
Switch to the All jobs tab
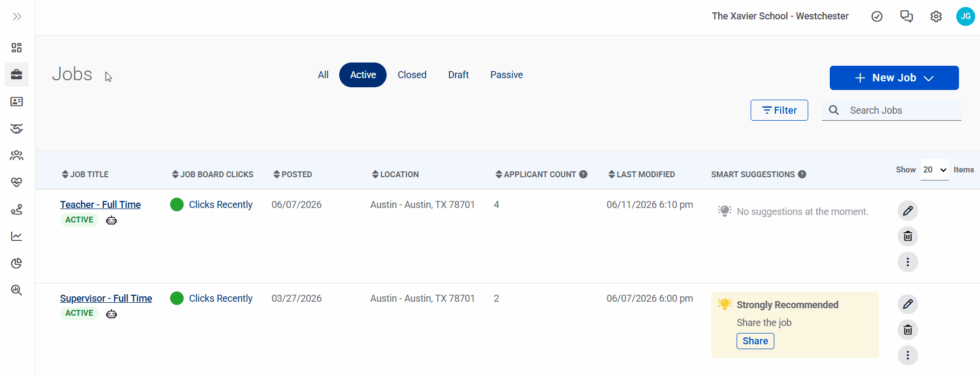click(x=323, y=75)
